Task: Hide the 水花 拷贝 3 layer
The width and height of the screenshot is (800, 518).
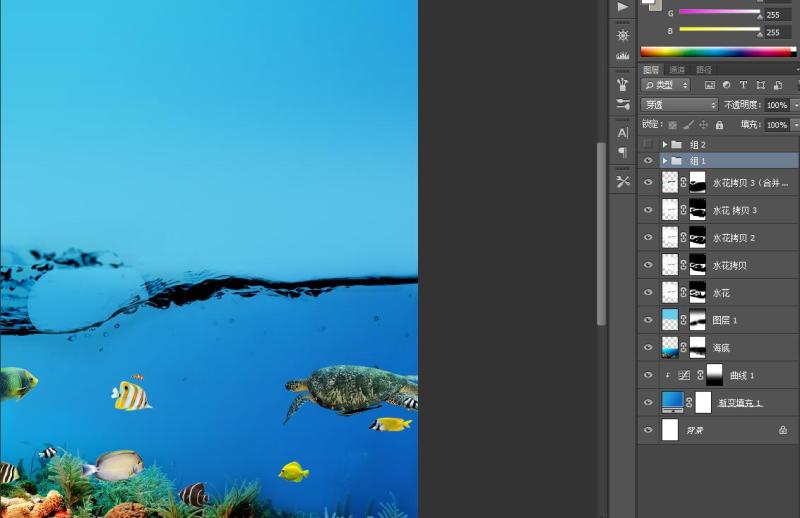Action: tap(648, 210)
